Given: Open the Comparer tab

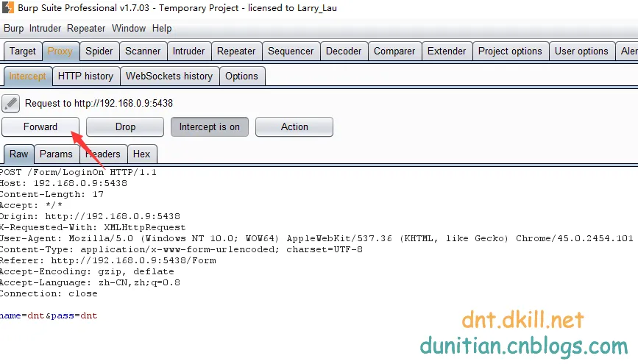Looking at the screenshot, I should click(394, 51).
